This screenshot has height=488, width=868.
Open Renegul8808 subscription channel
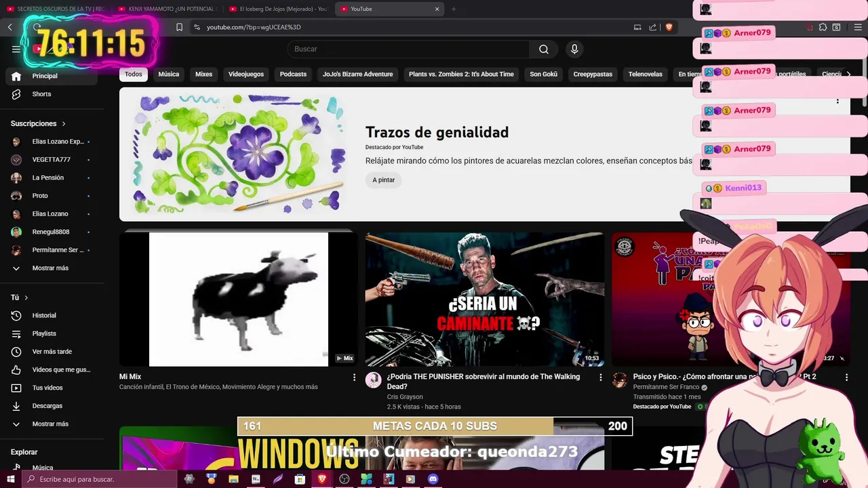52,232
